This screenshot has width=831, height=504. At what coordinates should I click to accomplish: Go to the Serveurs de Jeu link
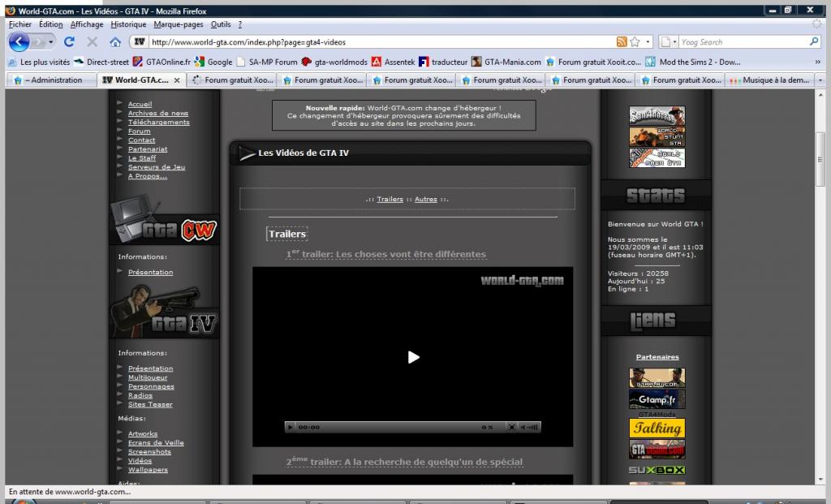[x=157, y=167]
